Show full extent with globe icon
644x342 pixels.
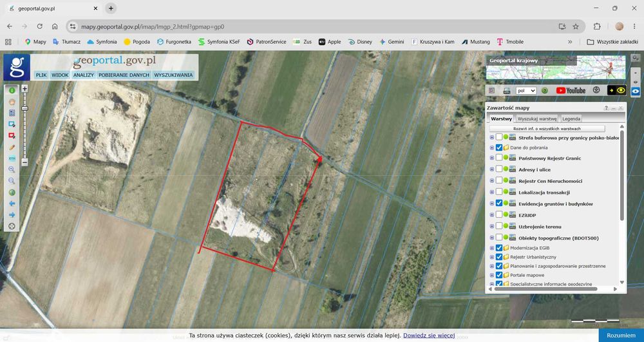[12, 192]
